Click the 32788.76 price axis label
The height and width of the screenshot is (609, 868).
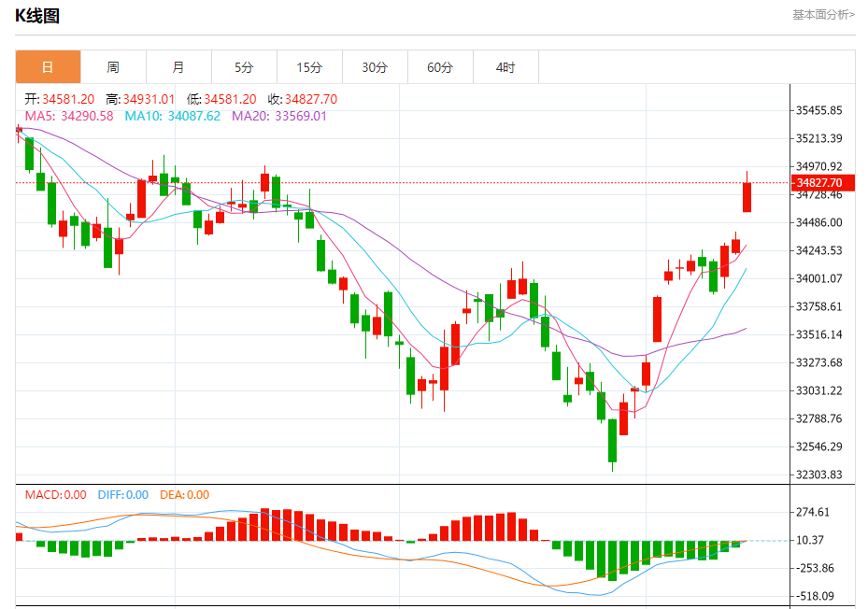[818, 418]
